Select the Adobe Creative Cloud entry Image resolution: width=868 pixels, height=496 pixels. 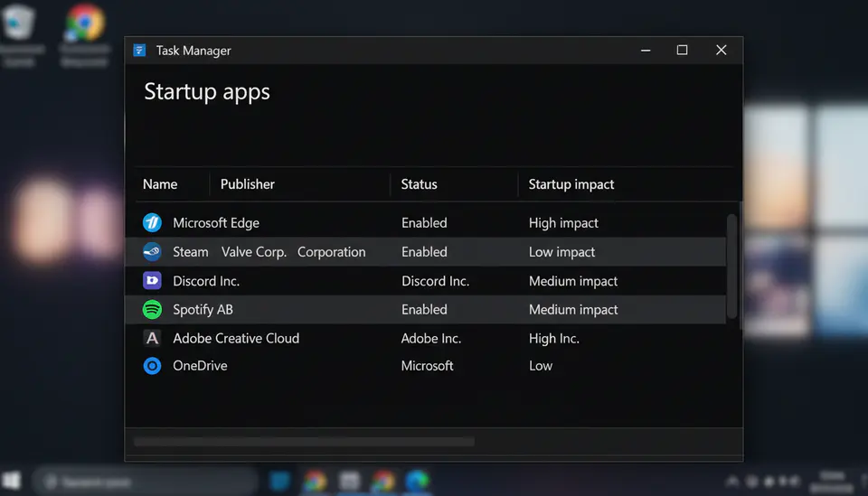point(236,338)
